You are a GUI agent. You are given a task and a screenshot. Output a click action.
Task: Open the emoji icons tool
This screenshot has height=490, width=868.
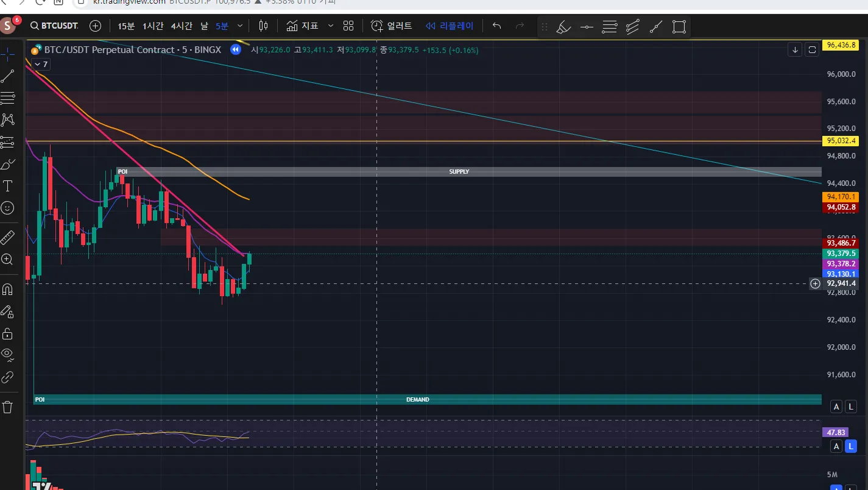[8, 208]
